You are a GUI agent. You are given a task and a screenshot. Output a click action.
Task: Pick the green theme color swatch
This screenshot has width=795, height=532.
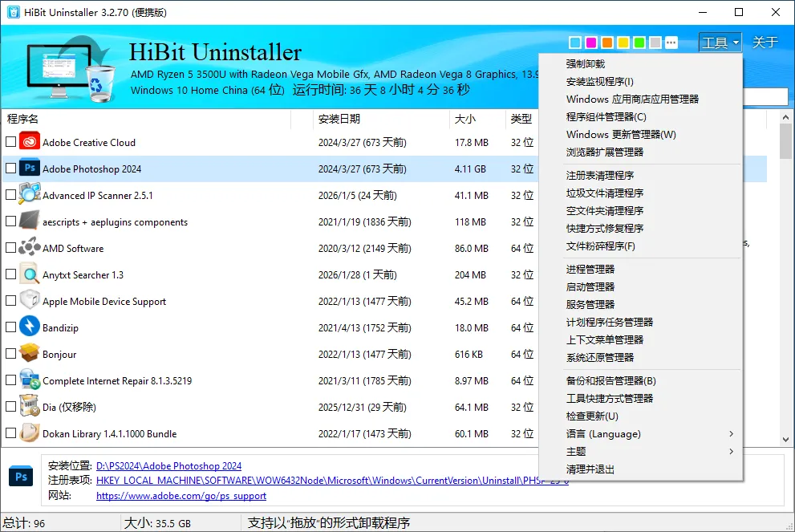(639, 43)
